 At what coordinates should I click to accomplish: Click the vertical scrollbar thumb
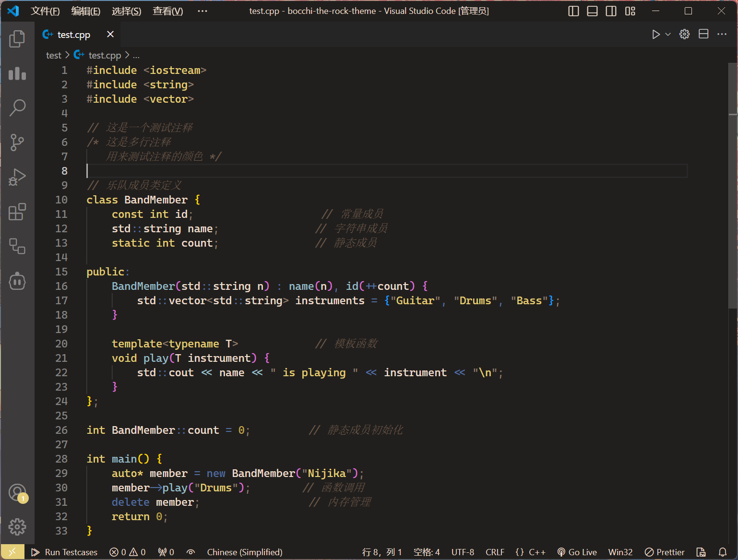(x=733, y=186)
